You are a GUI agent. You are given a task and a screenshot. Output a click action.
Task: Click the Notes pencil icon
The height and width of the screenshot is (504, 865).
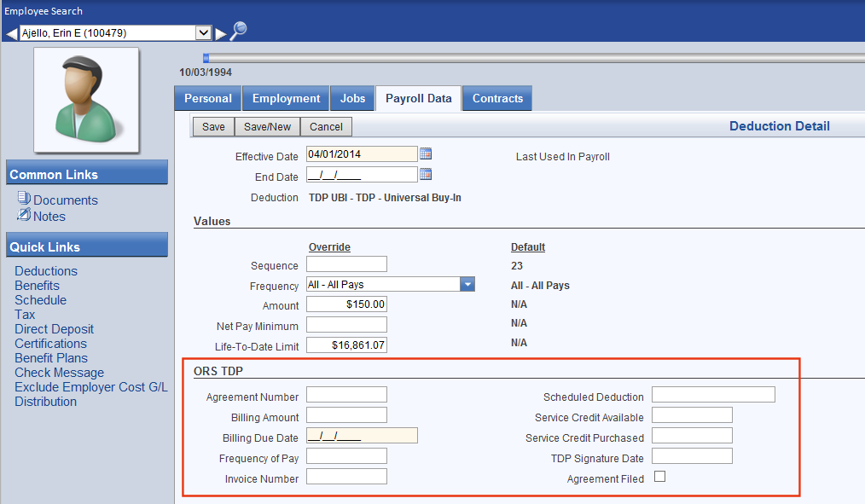[x=24, y=215]
